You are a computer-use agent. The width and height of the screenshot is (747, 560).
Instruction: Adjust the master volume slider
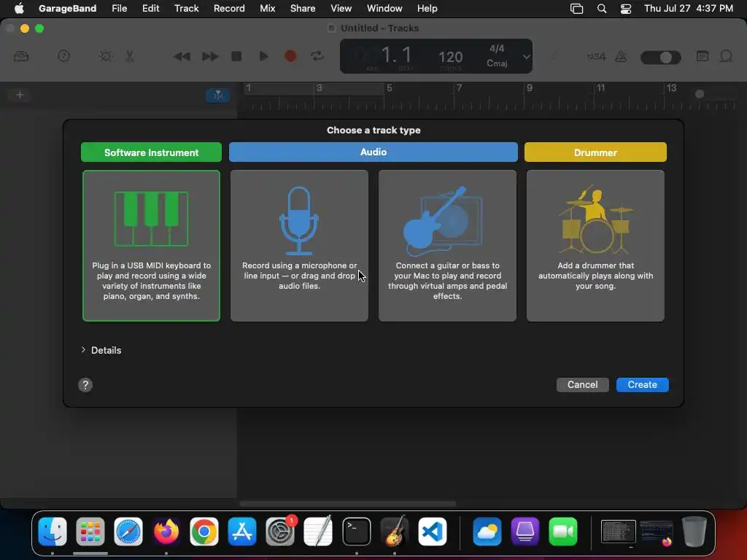[661, 58]
